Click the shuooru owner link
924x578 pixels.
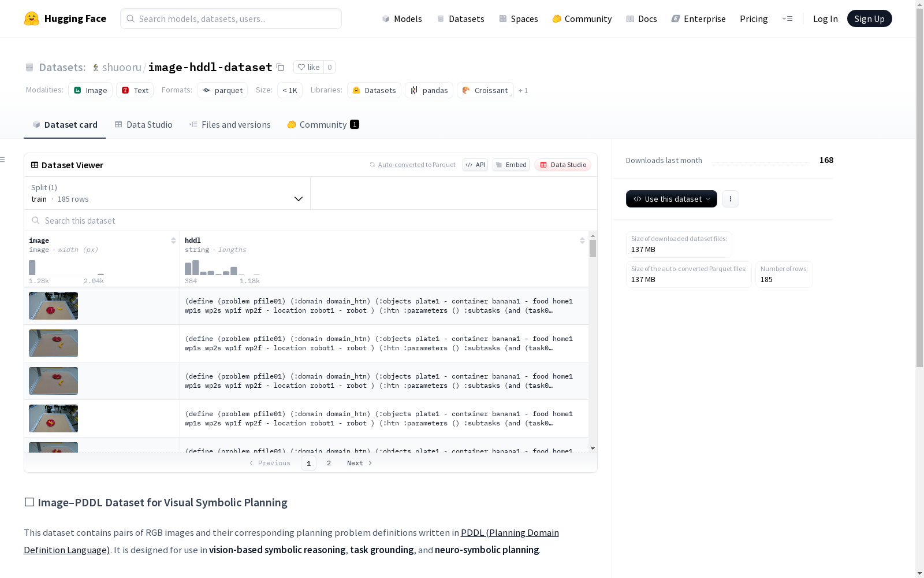(121, 67)
